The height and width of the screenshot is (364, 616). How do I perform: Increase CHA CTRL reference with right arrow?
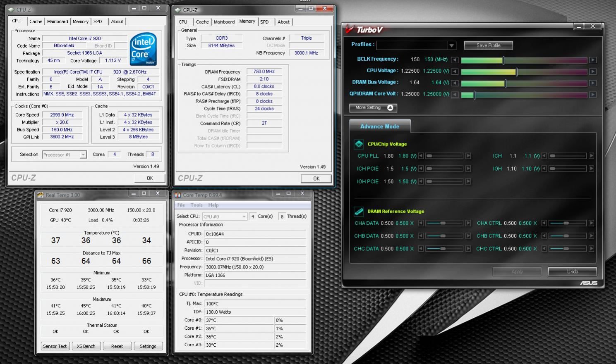[592, 223]
